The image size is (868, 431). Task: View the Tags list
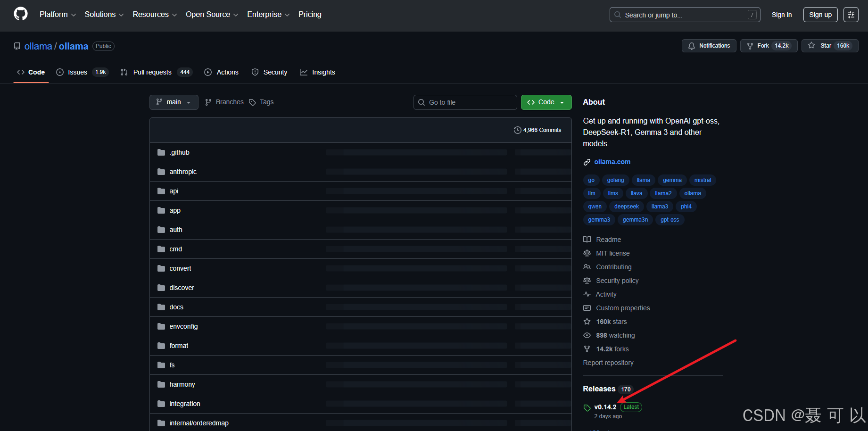click(261, 102)
